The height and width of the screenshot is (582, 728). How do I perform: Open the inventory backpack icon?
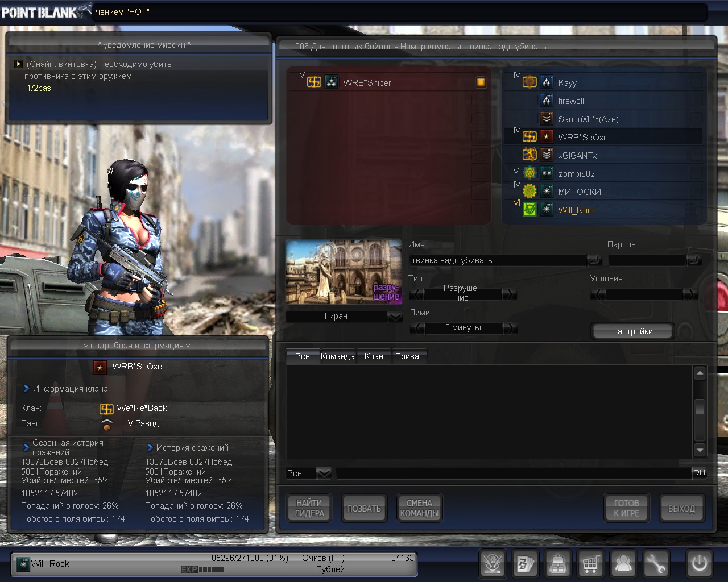558,564
